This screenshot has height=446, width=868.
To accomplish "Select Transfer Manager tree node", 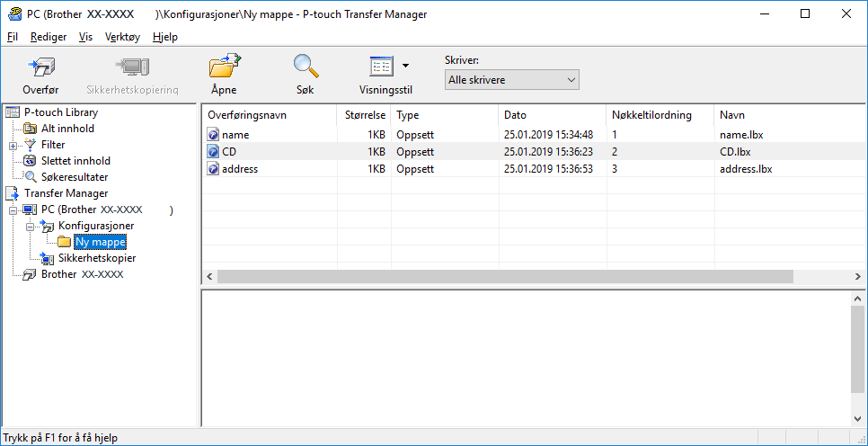I will [x=66, y=193].
